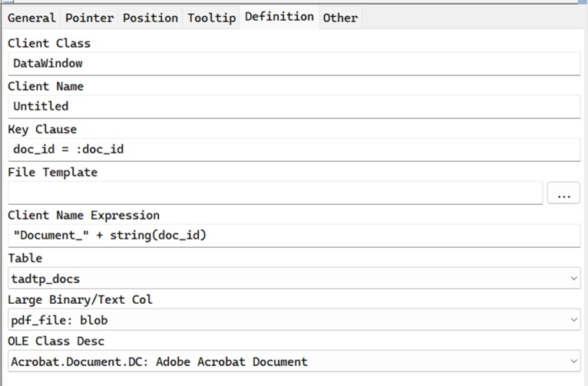Click chevron arrow beside Acrobat.Document.DC entry
The width and height of the screenshot is (588, 386).
pyautogui.click(x=573, y=361)
